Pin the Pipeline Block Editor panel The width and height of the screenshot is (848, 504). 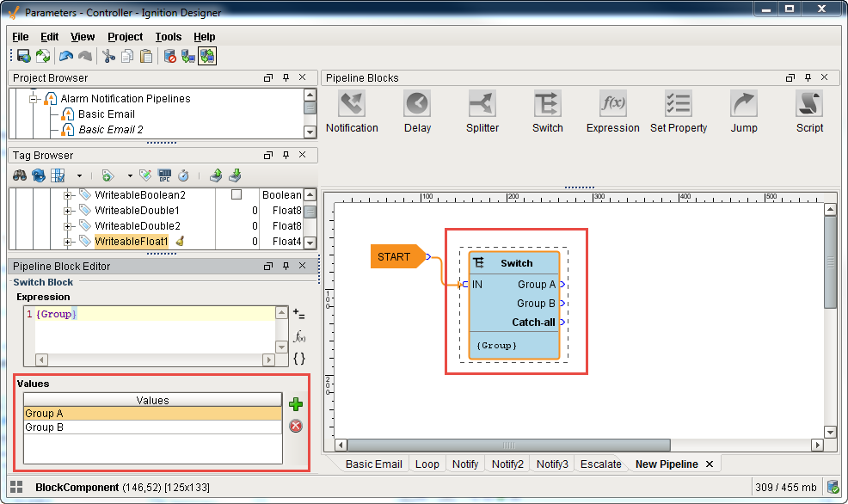286,266
